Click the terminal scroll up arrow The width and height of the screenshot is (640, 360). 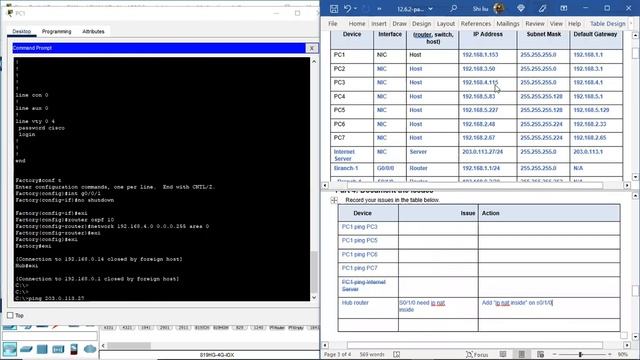[314, 61]
